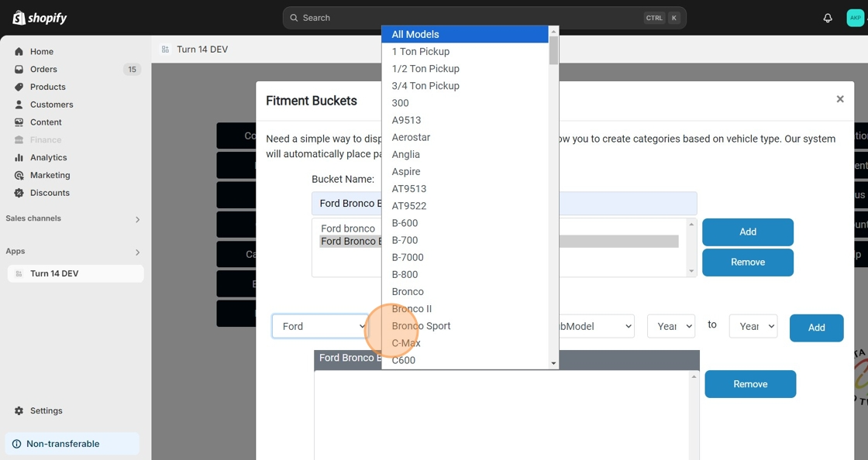868x460 pixels.
Task: Select Bronco from the model list
Action: [x=465, y=291]
